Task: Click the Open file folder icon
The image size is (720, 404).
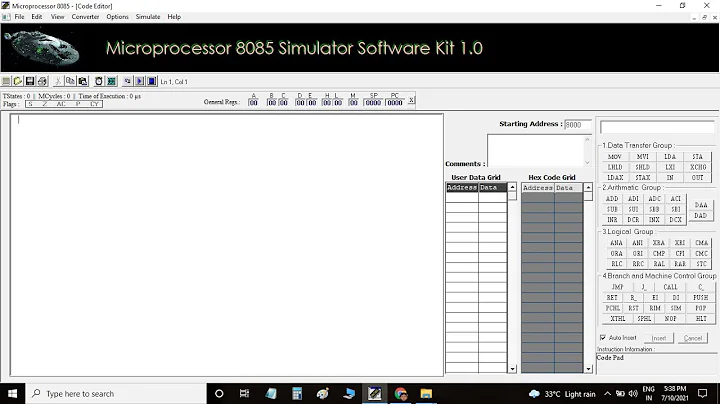Action: click(18, 81)
